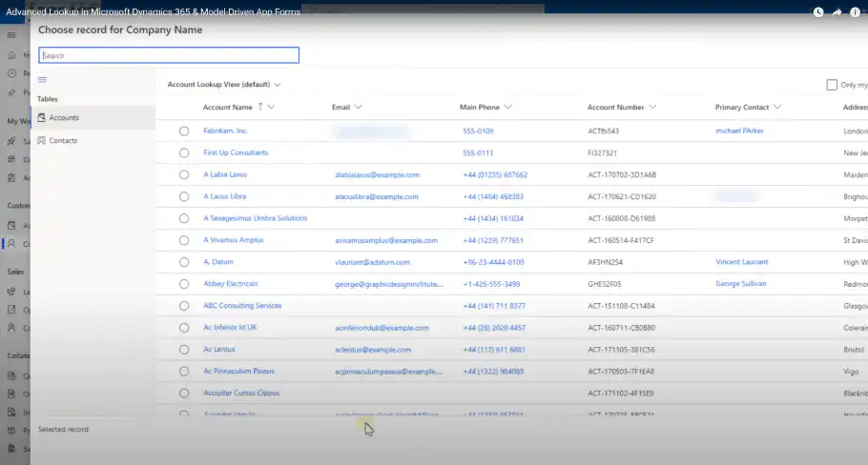Click the Contacts table icon
868x465 pixels.
pyautogui.click(x=41, y=141)
